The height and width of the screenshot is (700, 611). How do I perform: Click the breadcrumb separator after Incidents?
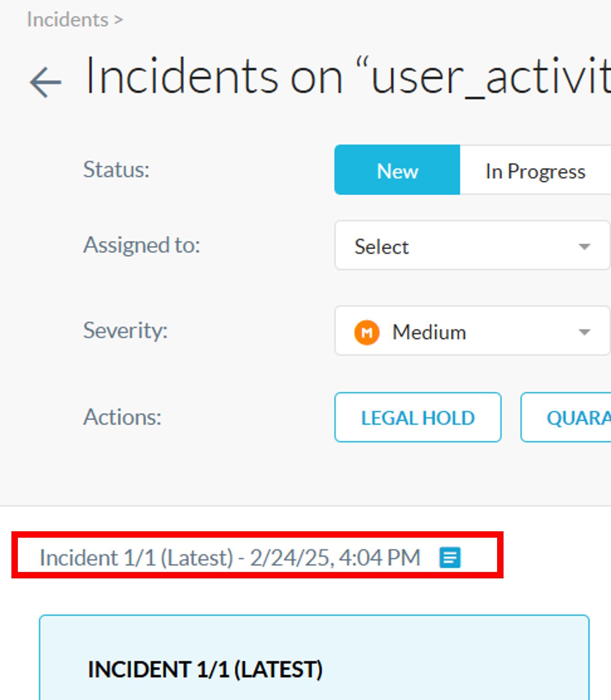(x=118, y=20)
